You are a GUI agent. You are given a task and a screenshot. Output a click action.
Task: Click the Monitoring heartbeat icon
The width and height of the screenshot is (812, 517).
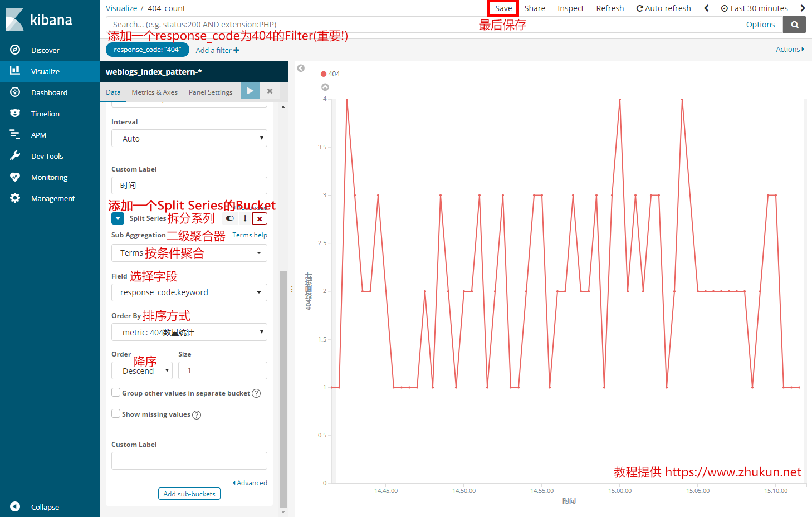point(15,177)
